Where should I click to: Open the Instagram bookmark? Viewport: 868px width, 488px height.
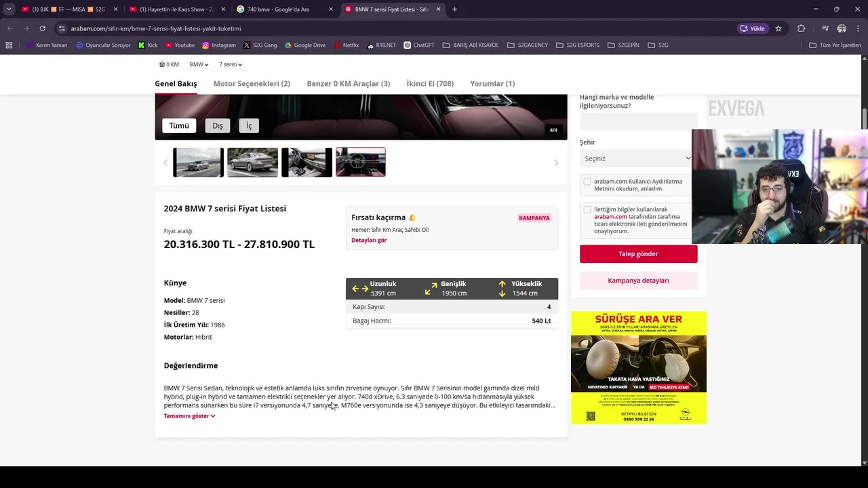pos(218,45)
